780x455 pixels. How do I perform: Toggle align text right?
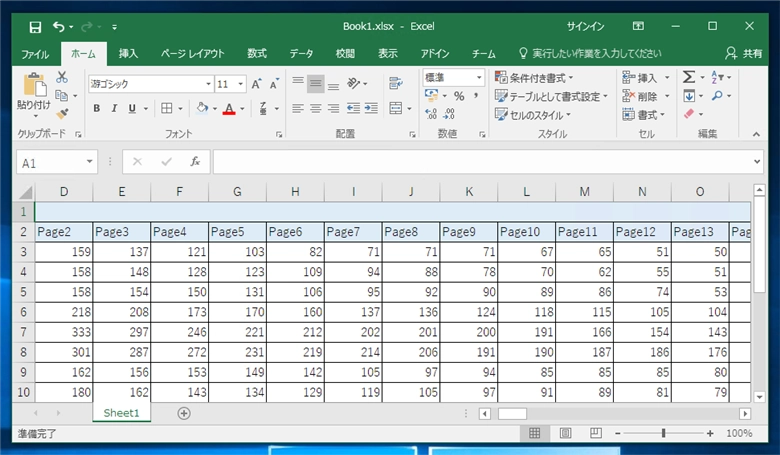(x=333, y=108)
